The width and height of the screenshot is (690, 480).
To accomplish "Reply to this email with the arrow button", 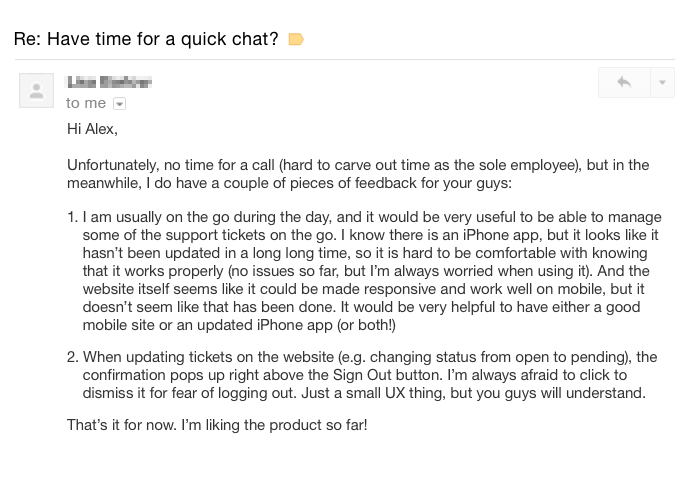I will (x=624, y=83).
